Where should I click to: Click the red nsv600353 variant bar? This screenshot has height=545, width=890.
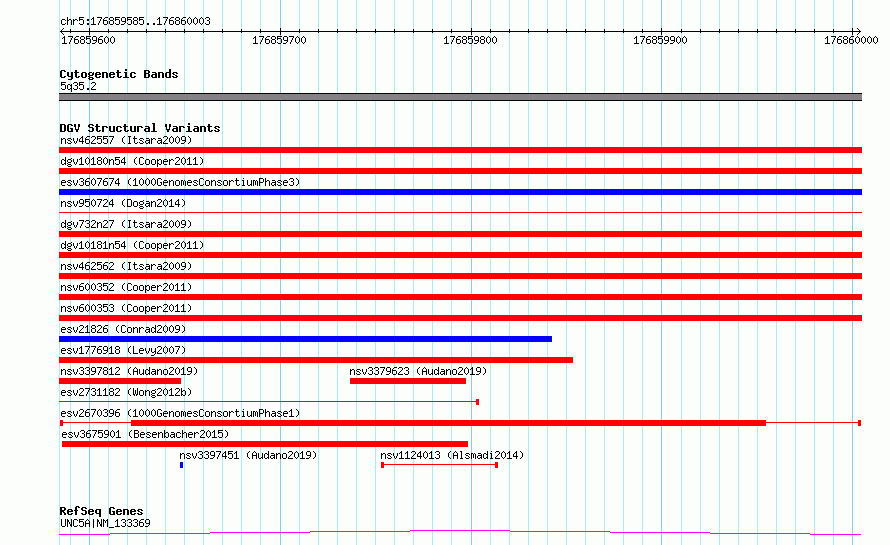(x=460, y=318)
